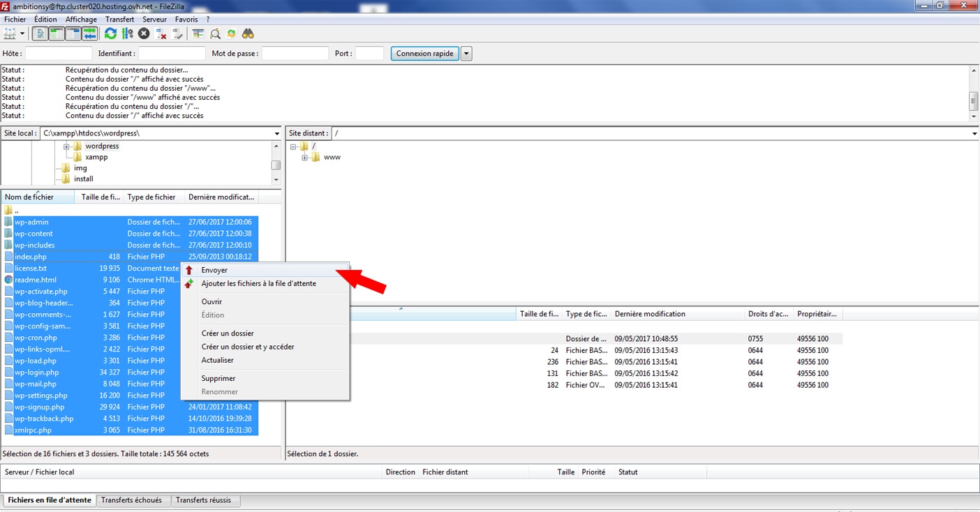The width and height of the screenshot is (980, 512).
Task: Toggle synchronized browsing icon
Action: coord(232,33)
